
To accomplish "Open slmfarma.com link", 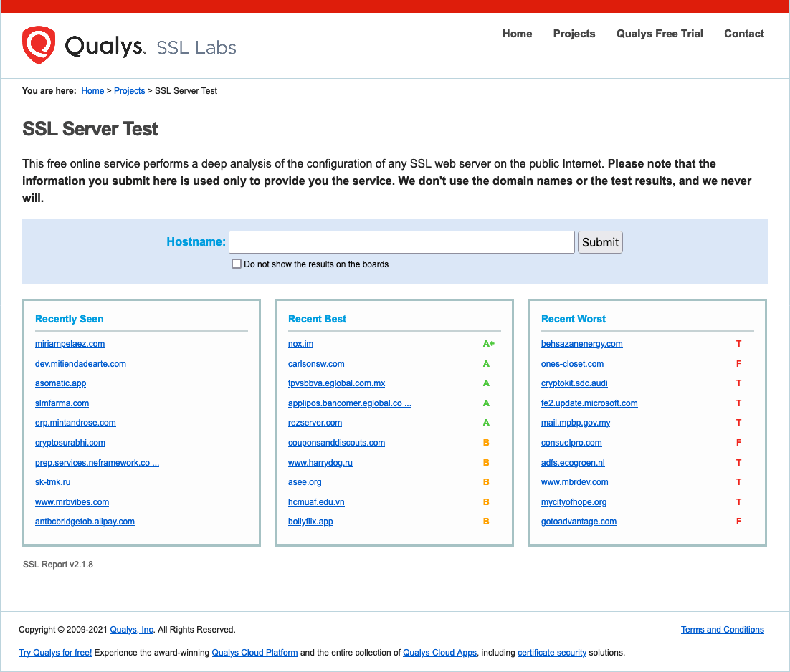I will 62,403.
